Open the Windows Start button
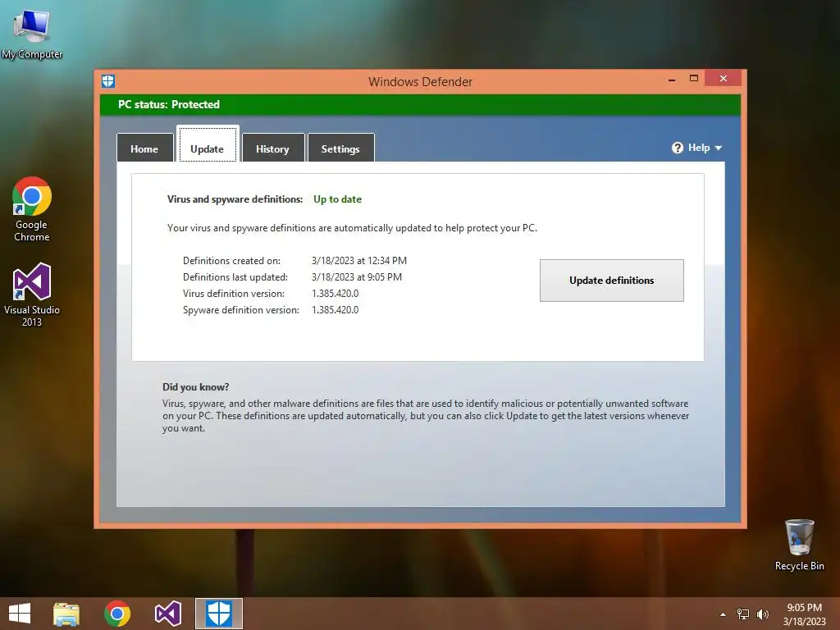This screenshot has height=630, width=840. pyautogui.click(x=20, y=614)
